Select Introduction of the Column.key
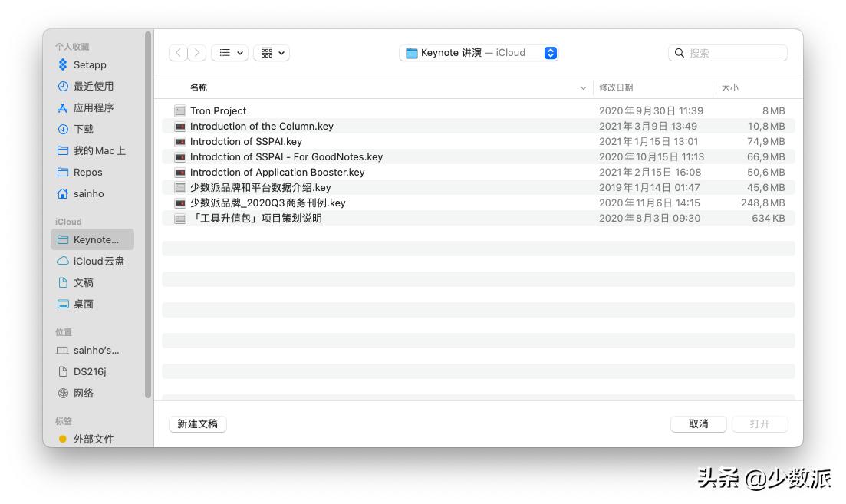This screenshot has width=846, height=504. 478,127
